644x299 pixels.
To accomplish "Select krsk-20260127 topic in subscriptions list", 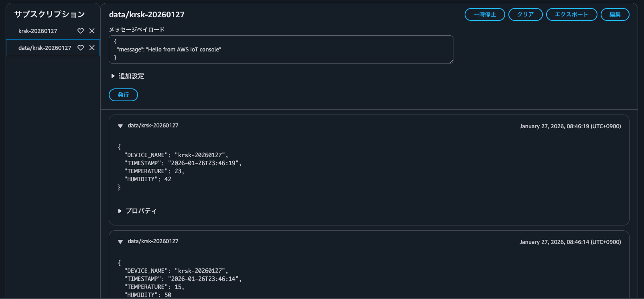I will point(38,31).
